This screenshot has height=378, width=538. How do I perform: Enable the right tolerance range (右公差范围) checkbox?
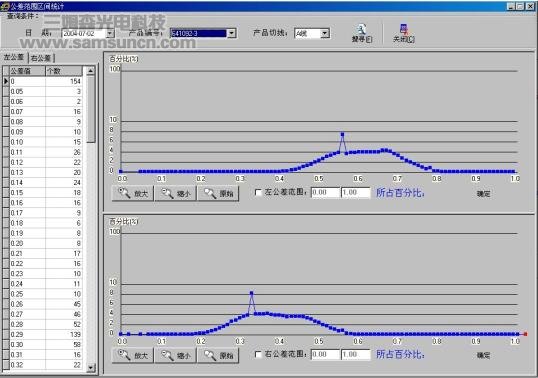(x=258, y=354)
